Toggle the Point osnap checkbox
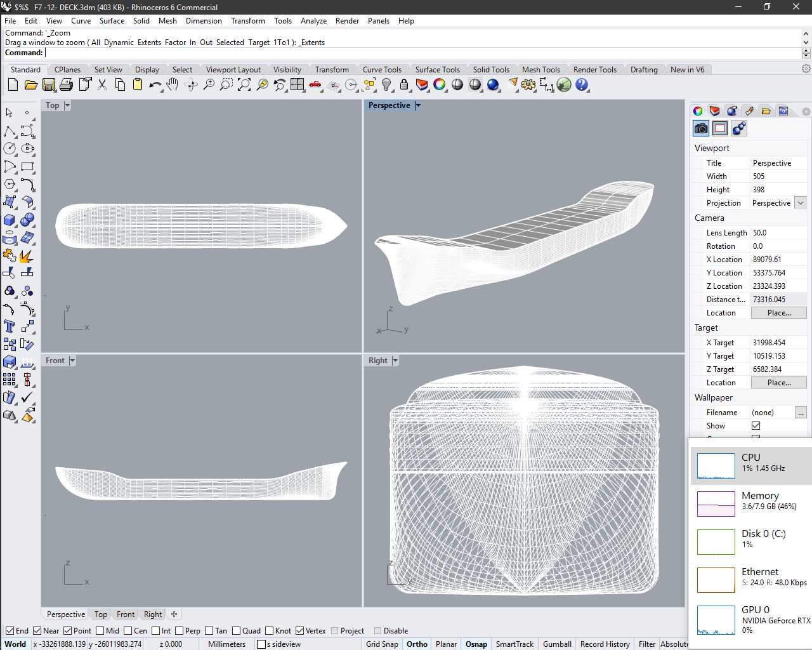 point(68,630)
